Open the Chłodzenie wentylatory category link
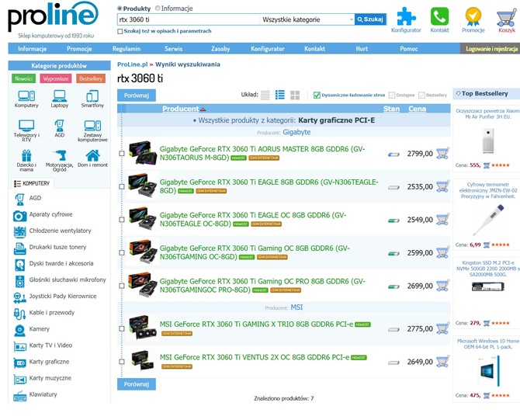520x420 pixels. point(60,231)
